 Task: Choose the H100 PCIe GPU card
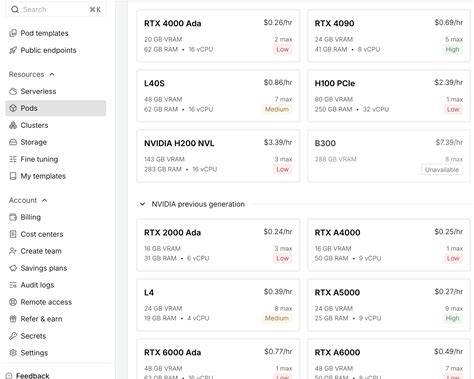(389, 96)
